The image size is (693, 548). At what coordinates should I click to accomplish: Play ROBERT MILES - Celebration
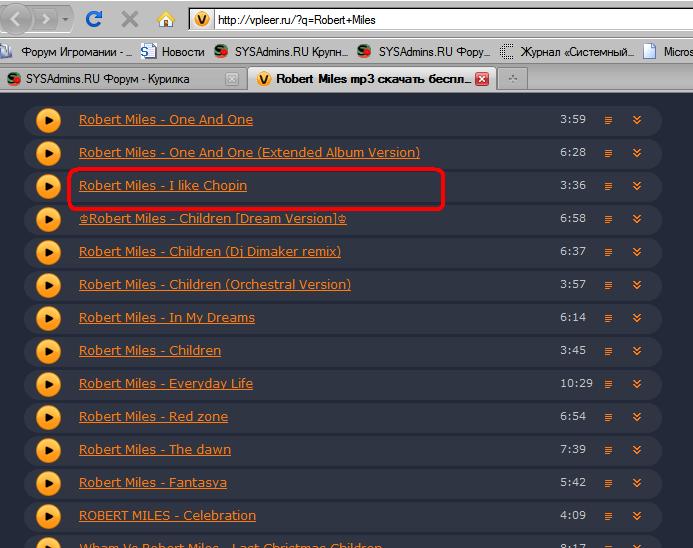pos(48,516)
